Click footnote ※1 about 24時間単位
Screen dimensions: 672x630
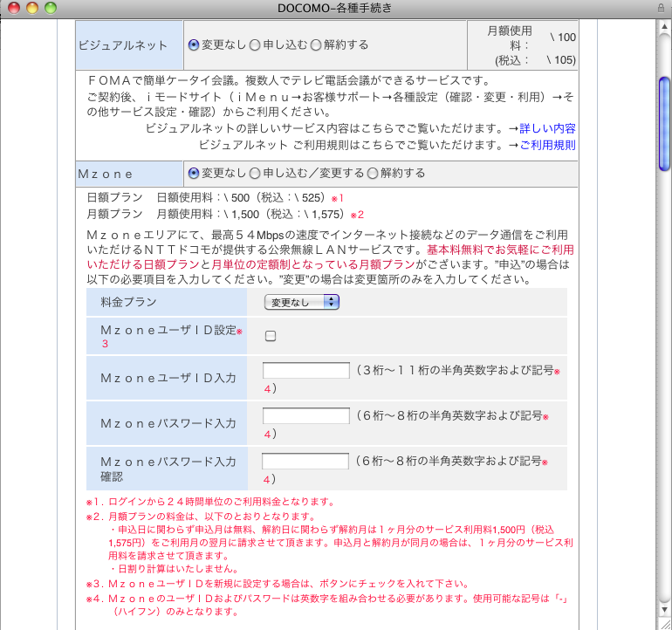click(x=211, y=502)
